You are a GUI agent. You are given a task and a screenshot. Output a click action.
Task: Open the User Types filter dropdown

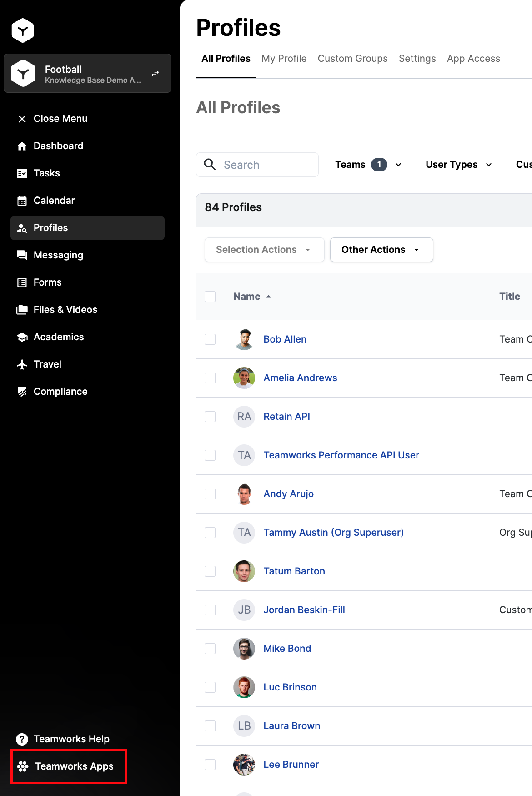[x=458, y=165]
